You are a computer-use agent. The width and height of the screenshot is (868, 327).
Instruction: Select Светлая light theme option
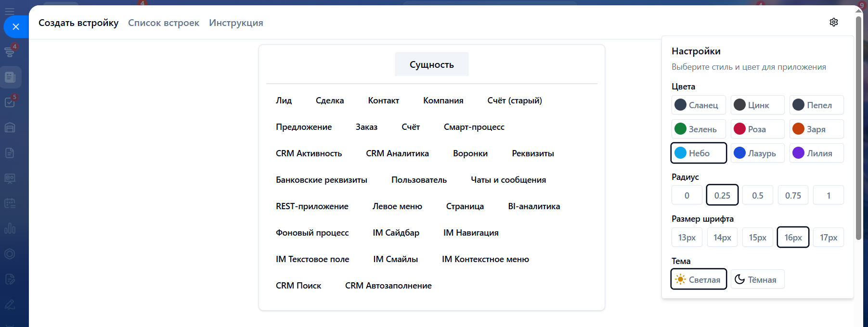(x=699, y=279)
